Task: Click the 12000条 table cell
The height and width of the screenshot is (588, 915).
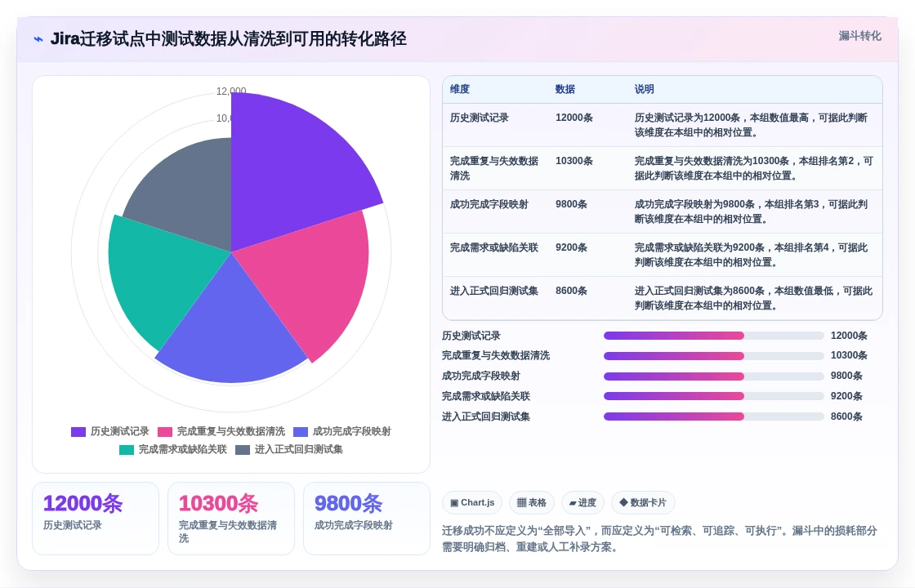Action: (574, 118)
